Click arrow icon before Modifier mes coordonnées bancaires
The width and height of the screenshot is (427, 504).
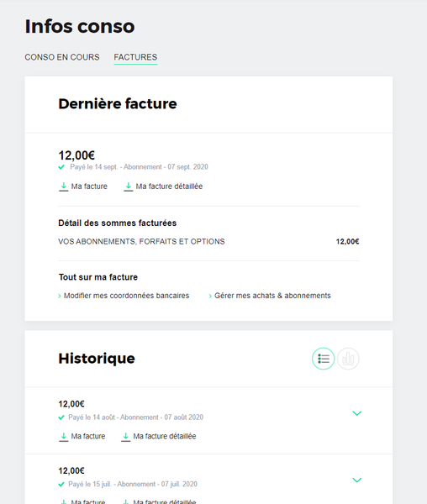coord(60,296)
